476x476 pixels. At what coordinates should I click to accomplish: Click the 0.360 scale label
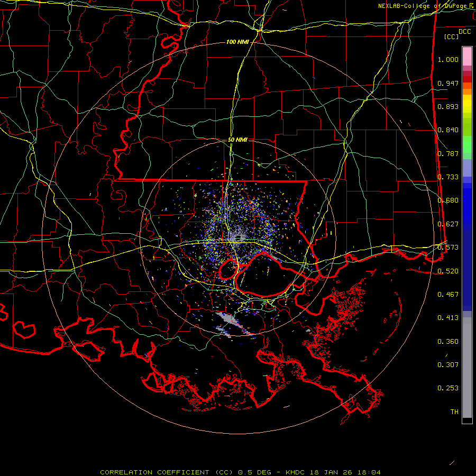[448, 342]
